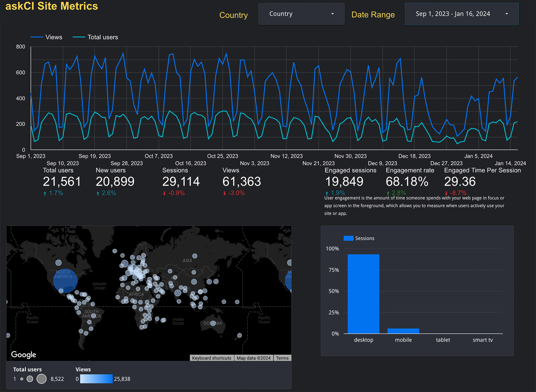Open Keyboard shortcuts on the map
This screenshot has width=536, height=392.
212,358
